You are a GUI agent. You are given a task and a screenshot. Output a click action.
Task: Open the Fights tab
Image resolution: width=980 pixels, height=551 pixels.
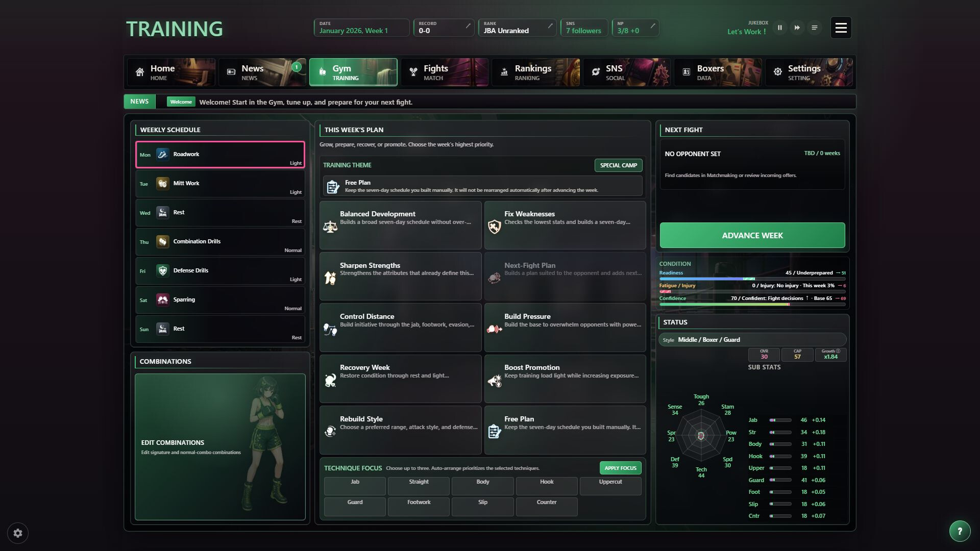tap(445, 72)
